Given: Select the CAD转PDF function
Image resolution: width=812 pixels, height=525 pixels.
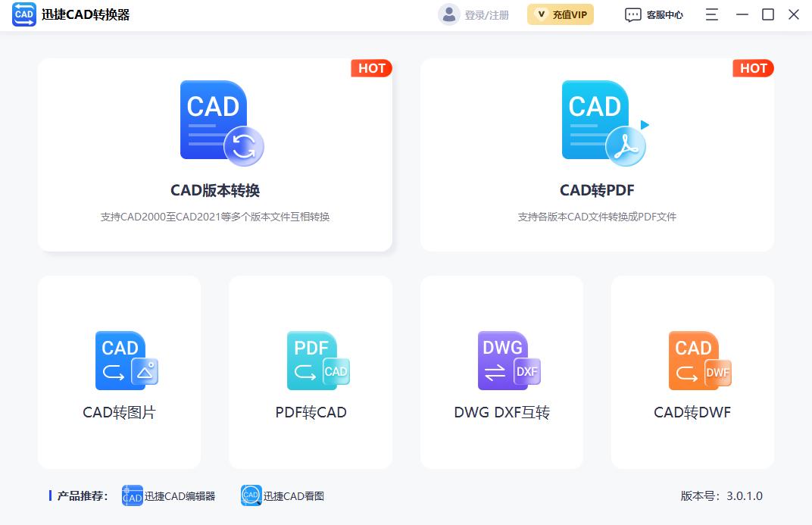Looking at the screenshot, I should (595, 155).
